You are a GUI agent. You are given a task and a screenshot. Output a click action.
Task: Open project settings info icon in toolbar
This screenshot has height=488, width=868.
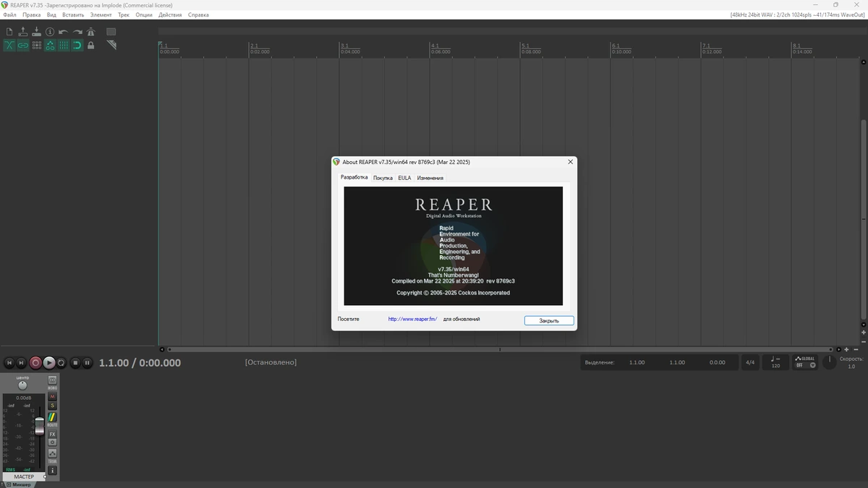(50, 32)
